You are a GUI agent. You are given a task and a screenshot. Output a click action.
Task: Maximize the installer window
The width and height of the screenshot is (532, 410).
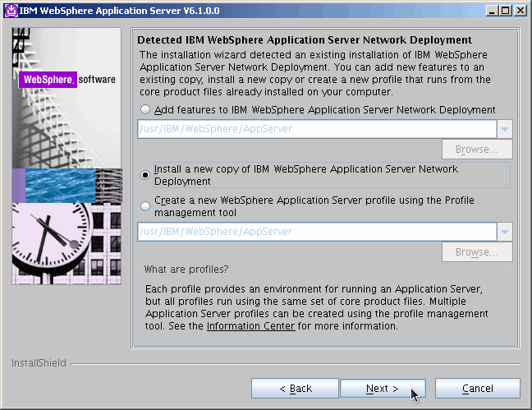[x=505, y=10]
